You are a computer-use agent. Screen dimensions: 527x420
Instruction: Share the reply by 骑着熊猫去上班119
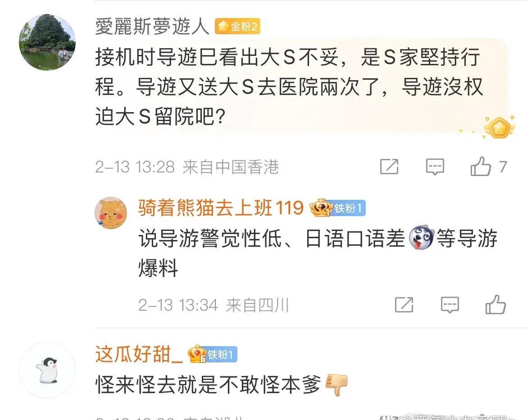[404, 305]
